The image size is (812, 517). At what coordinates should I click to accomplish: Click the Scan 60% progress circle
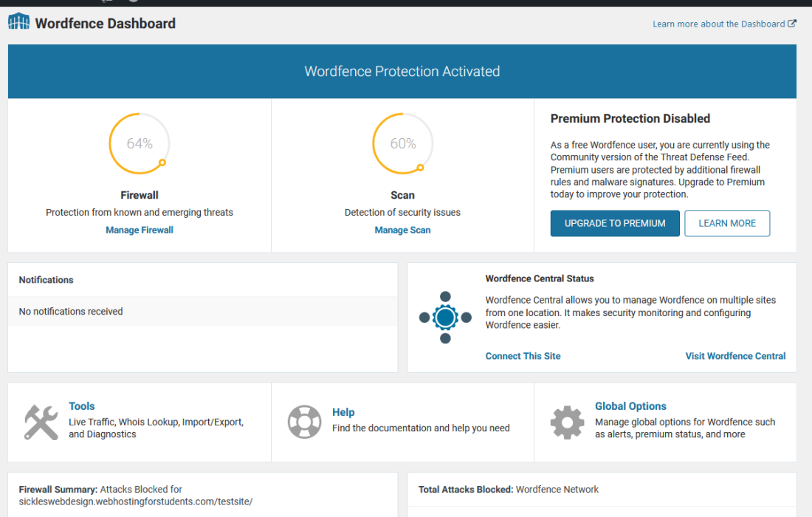403,143
